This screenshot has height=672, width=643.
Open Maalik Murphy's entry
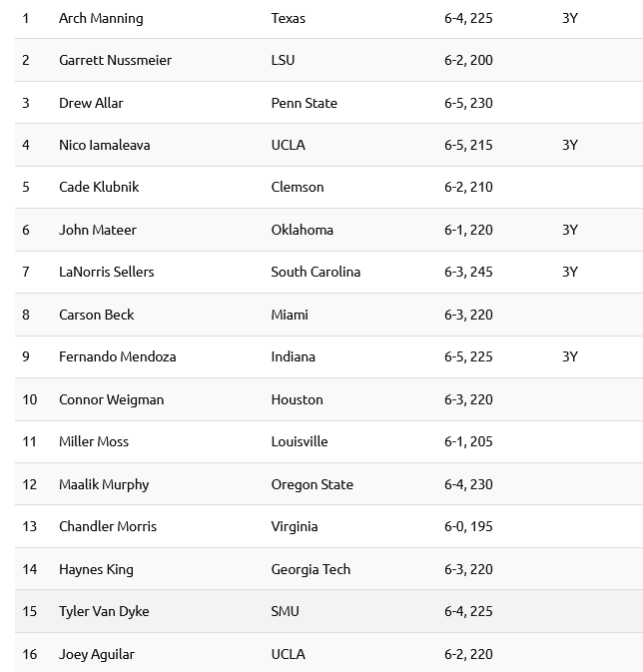[104, 484]
